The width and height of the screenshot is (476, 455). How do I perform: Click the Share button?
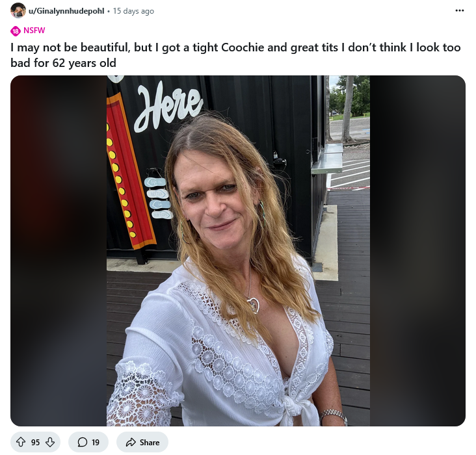click(142, 442)
